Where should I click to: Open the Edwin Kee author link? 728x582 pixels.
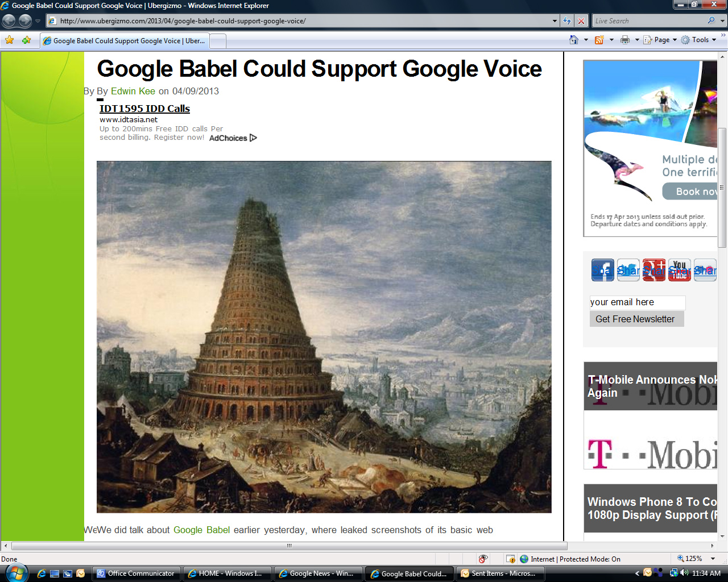pos(133,91)
